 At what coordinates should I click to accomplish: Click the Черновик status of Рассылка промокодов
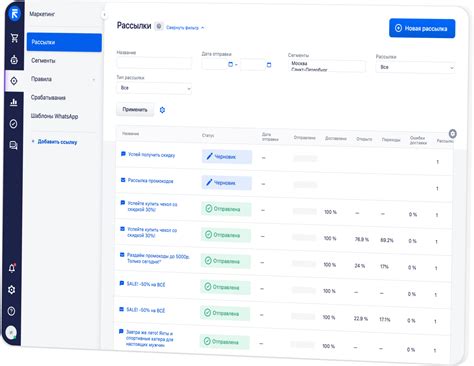pos(226,183)
